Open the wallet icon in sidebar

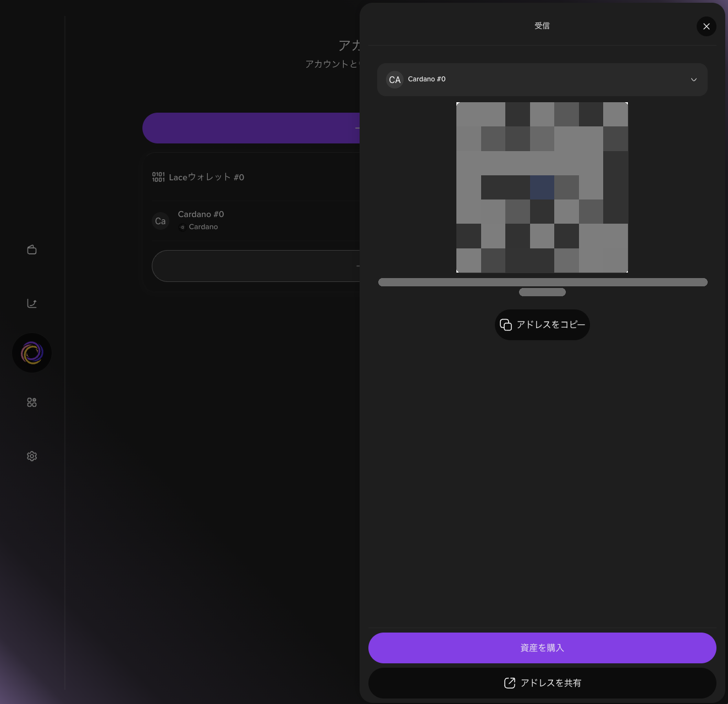click(32, 250)
